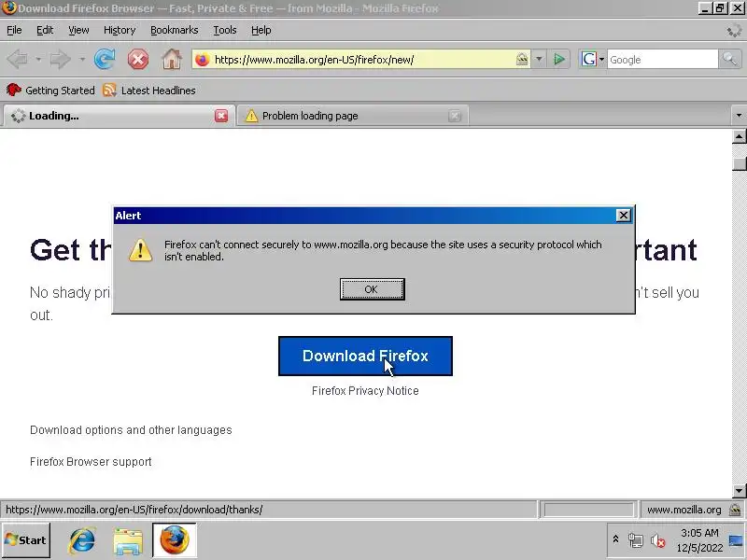This screenshot has height=560, width=747.
Task: Reload the current page
Action: tap(105, 60)
